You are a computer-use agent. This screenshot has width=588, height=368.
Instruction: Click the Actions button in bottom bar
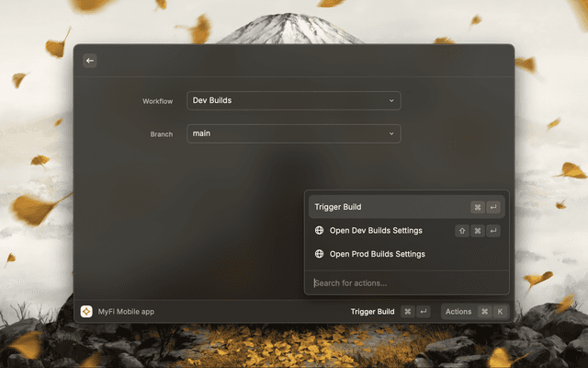pyautogui.click(x=458, y=312)
